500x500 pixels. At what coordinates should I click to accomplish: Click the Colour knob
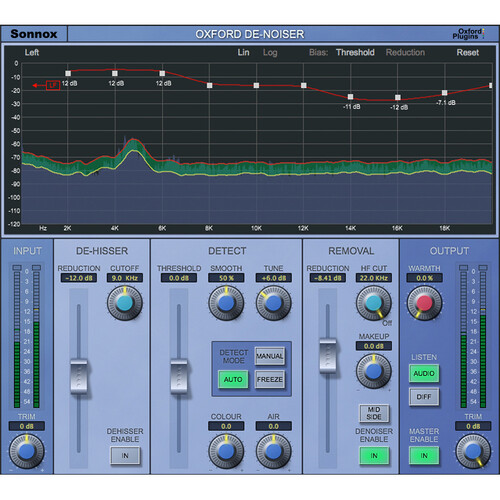coord(226,451)
